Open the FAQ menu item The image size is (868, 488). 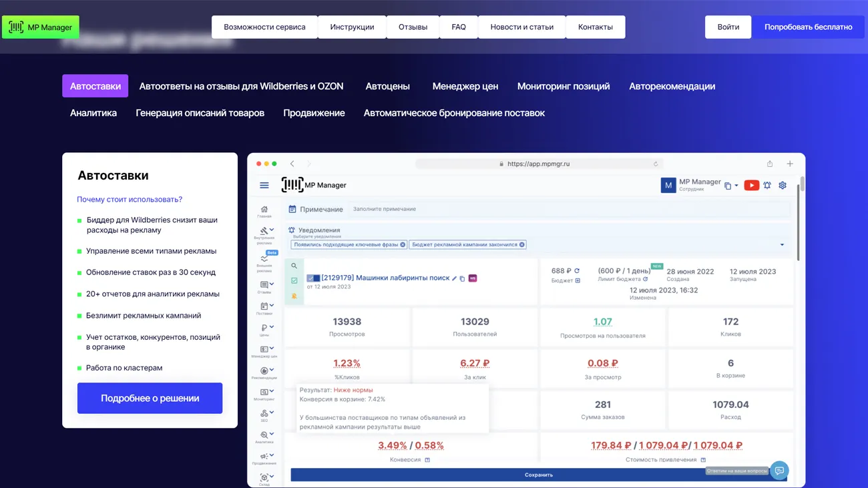(459, 27)
